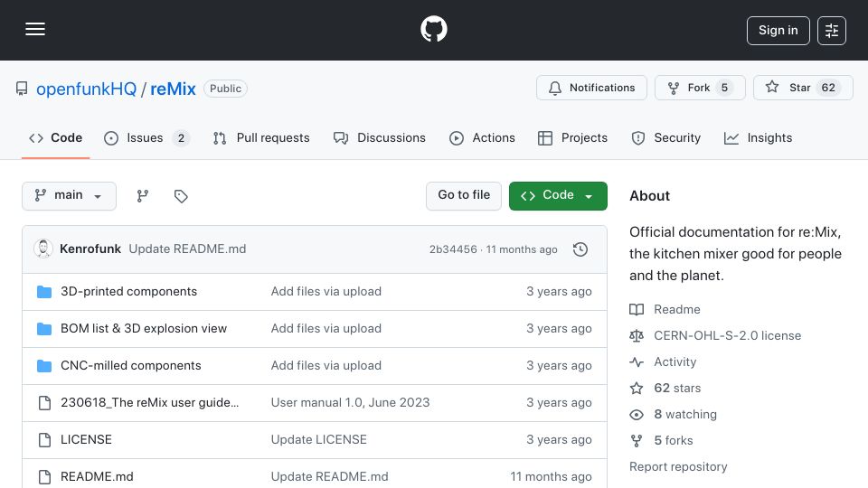Open 62 stars link in About

coord(677,389)
